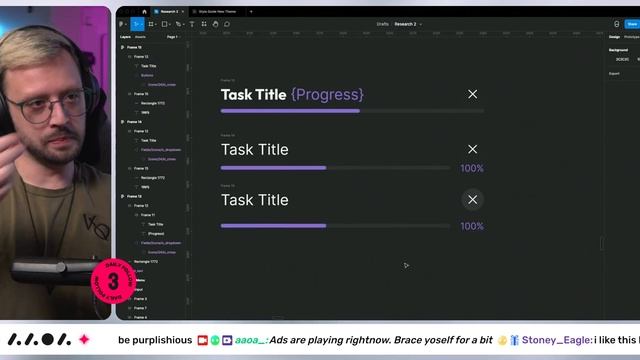Click the Export section header
The width and height of the screenshot is (640, 360).
coord(614,73)
